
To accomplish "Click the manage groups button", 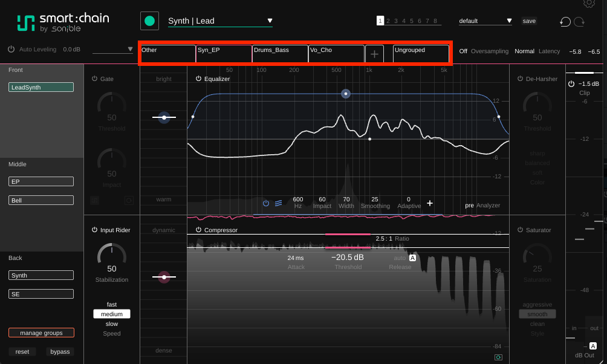I will coord(42,333).
